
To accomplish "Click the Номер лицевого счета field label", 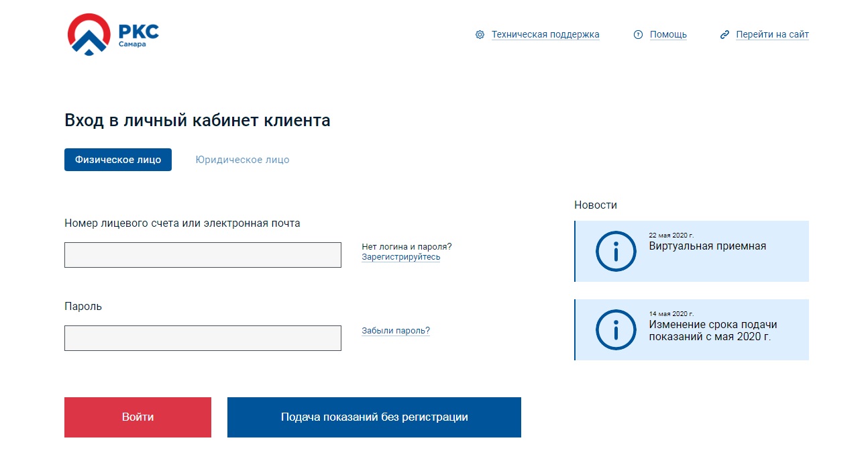I will [x=182, y=223].
